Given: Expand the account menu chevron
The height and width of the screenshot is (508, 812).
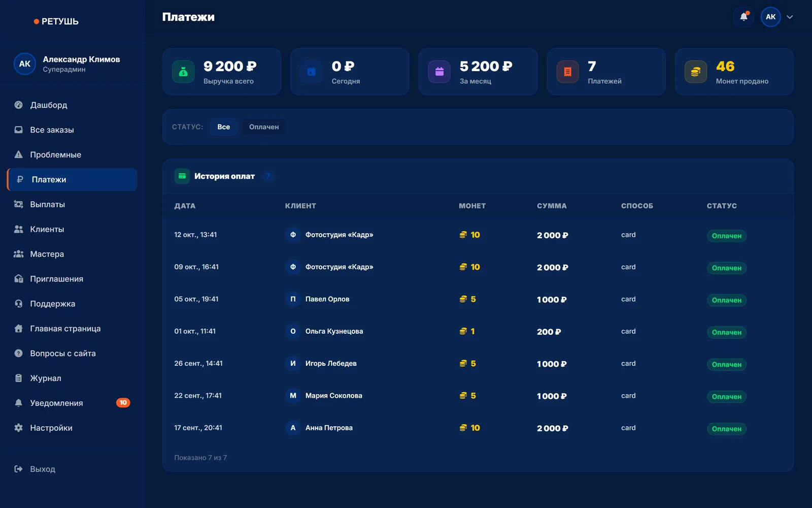Looking at the screenshot, I should tap(790, 17).
